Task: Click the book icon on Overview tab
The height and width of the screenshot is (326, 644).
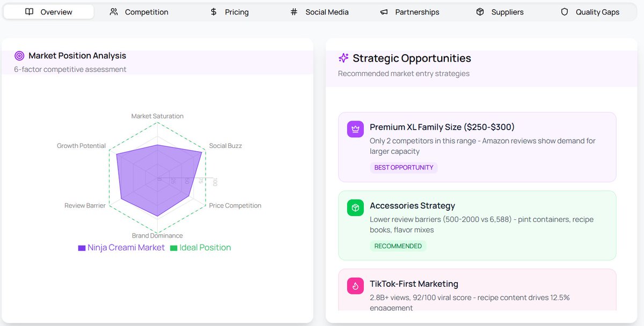Action: (x=30, y=12)
